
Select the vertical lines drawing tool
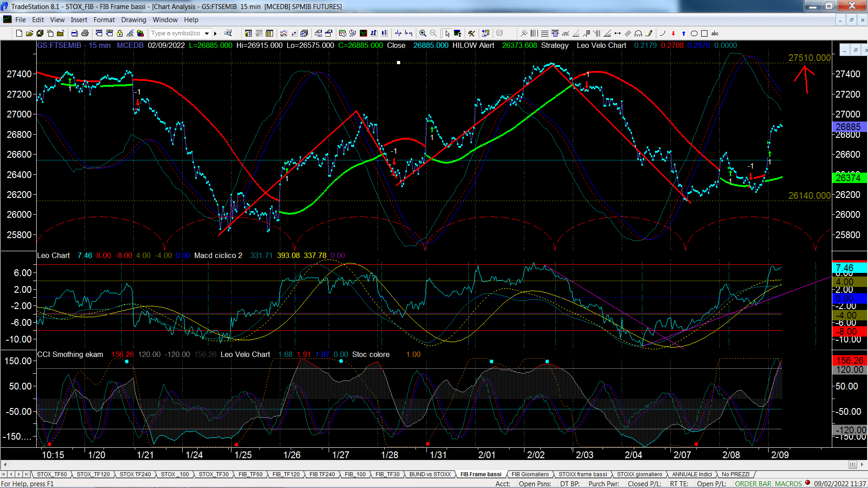(x=534, y=33)
